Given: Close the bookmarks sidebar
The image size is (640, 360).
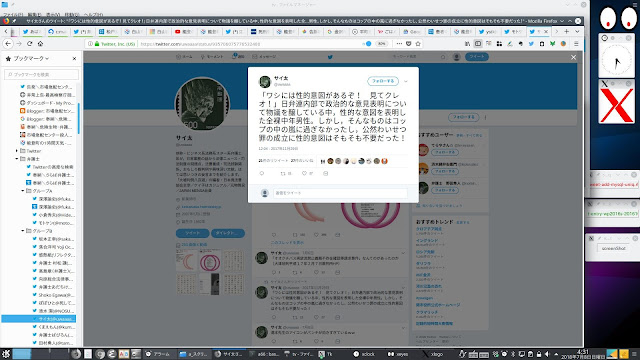Looking at the screenshot, I should pos(74,59).
